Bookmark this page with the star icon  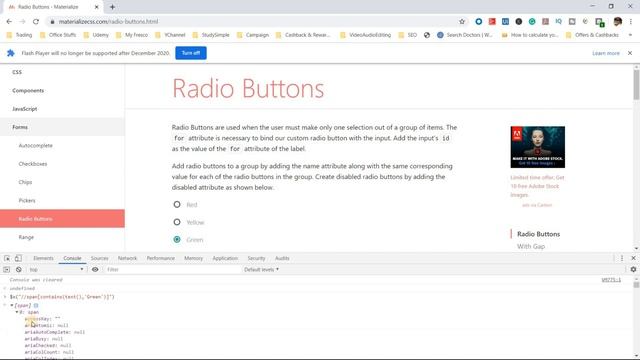462,22
